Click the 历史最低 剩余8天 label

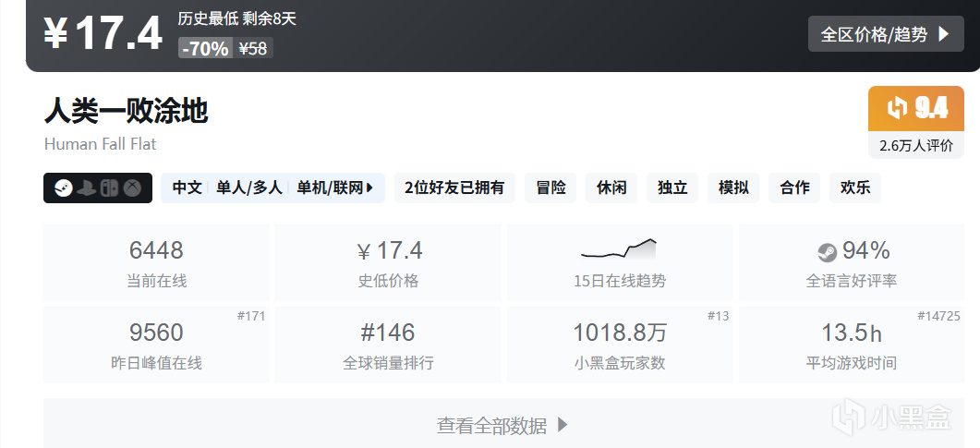click(x=236, y=18)
